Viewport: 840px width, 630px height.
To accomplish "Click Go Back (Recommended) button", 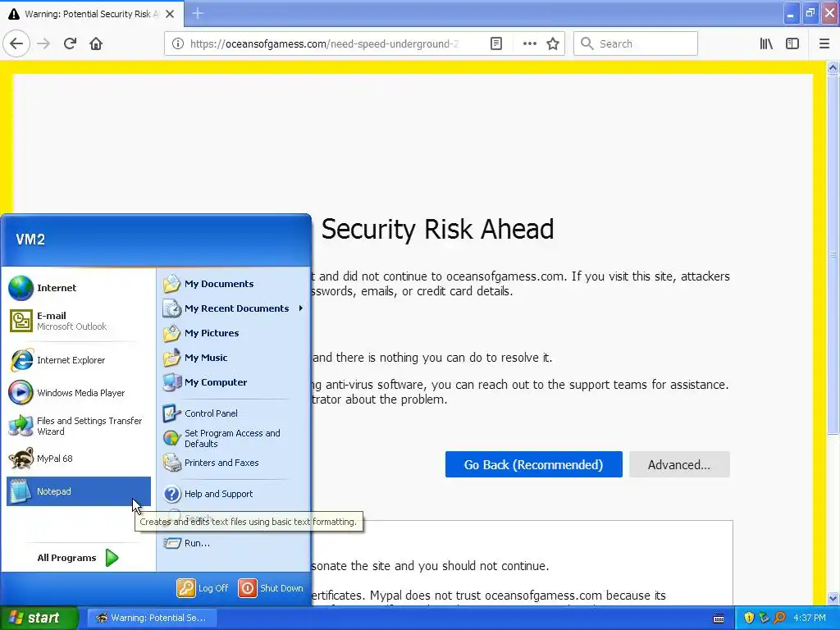I will [x=533, y=464].
